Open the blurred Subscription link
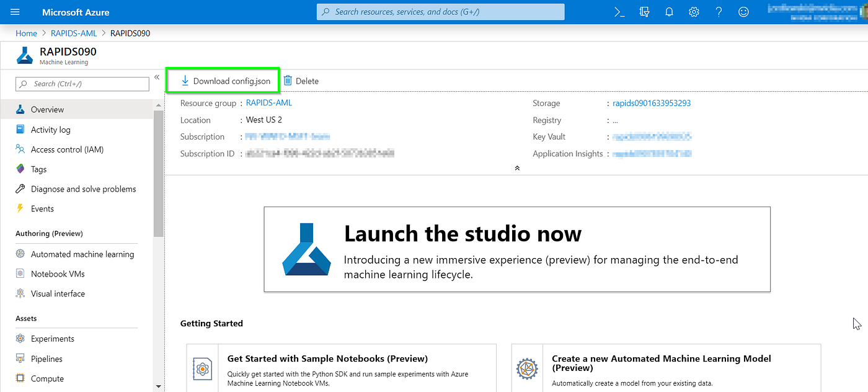Screen dimensions: 868x392 [287, 136]
